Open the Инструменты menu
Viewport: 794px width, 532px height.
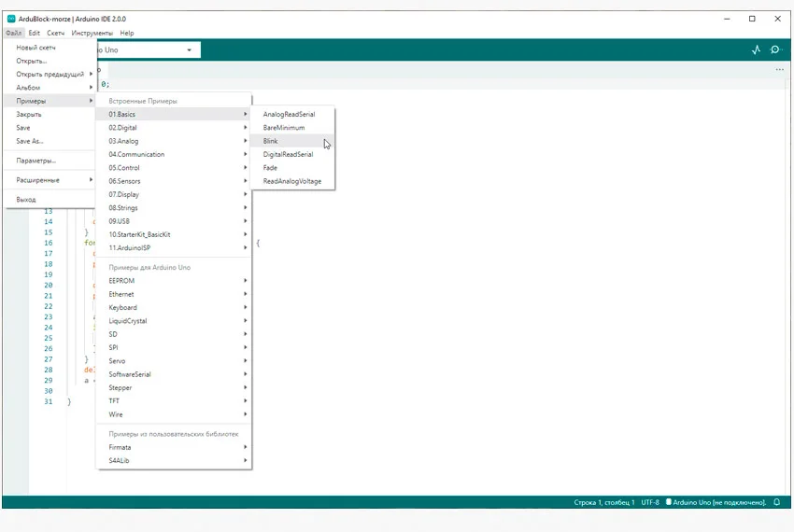coord(92,33)
